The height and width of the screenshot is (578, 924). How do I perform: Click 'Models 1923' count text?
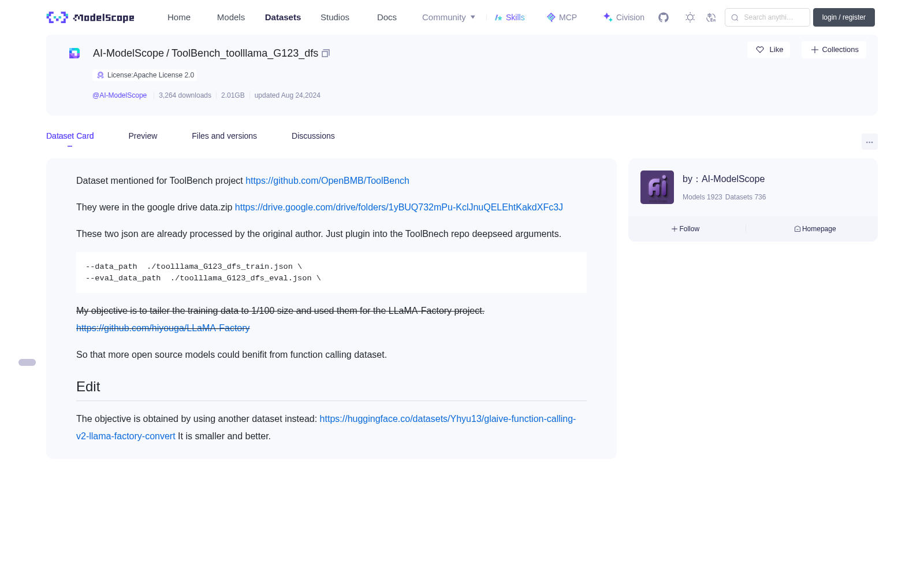point(702,197)
